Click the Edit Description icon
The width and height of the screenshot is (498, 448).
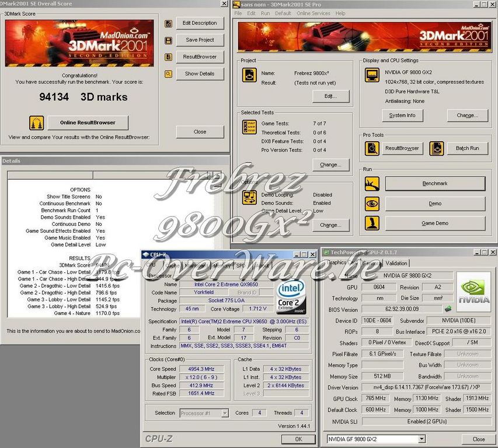(x=168, y=23)
